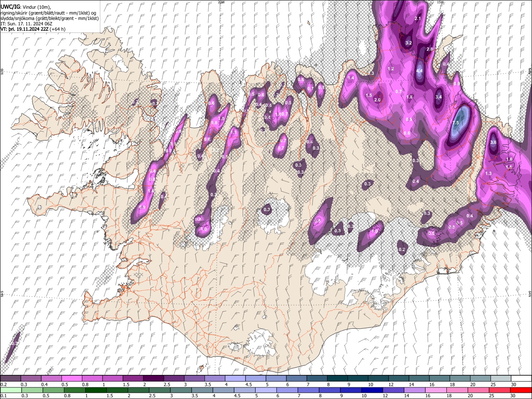
Task: Click the 1.8 value label
Action: [409, 97]
